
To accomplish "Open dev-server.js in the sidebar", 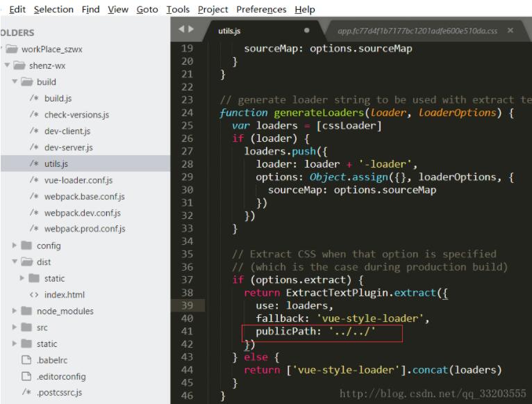I will point(69,147).
